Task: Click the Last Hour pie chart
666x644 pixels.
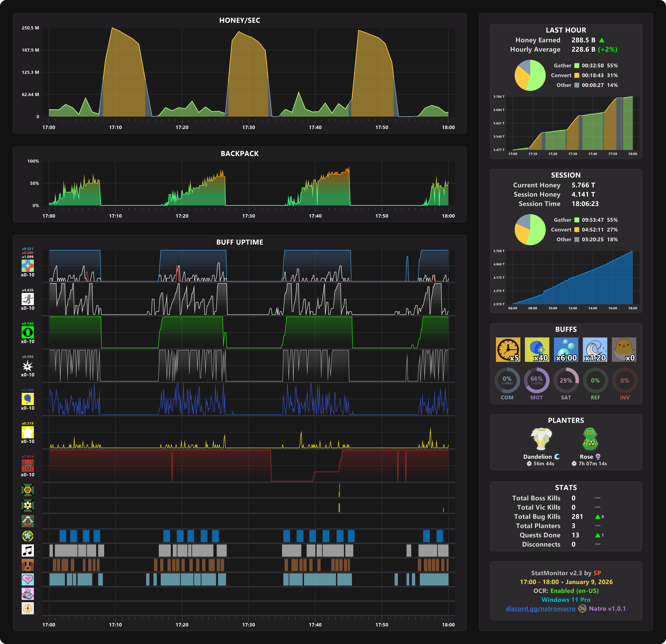Action: coord(530,75)
